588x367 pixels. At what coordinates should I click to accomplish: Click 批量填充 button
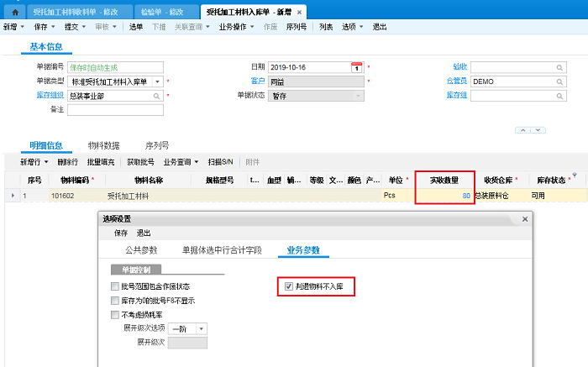101,161
